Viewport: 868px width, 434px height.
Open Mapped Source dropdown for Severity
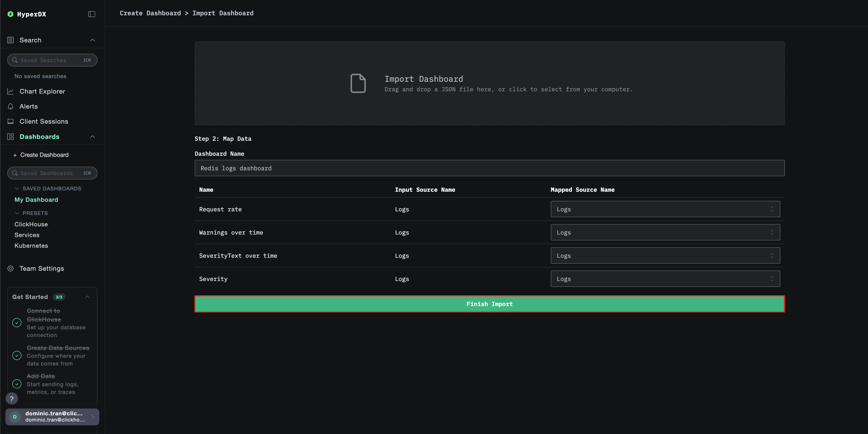click(x=665, y=279)
